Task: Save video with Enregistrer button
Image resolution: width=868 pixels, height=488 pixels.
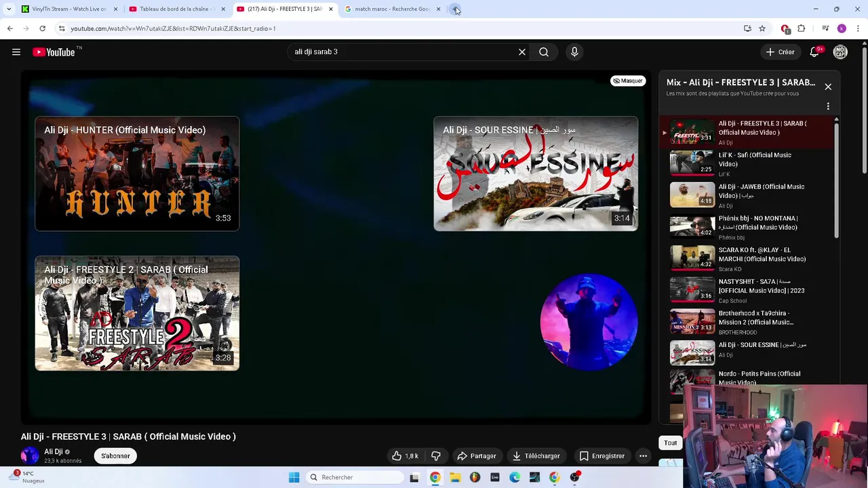Action: [x=601, y=456]
